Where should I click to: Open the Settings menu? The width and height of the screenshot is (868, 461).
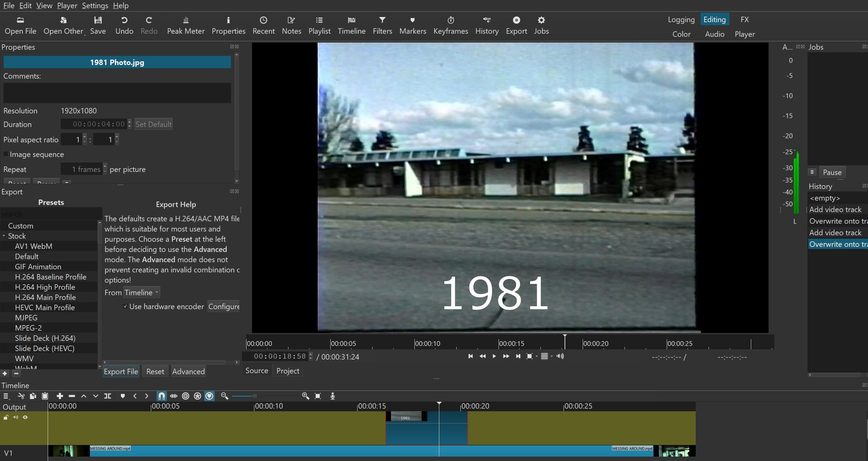point(95,5)
